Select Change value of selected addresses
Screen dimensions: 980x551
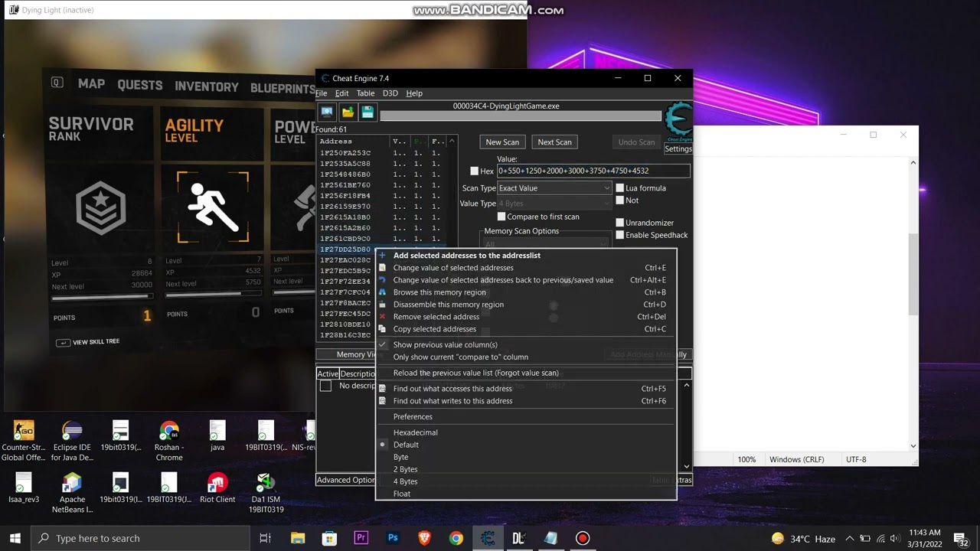(x=526, y=268)
